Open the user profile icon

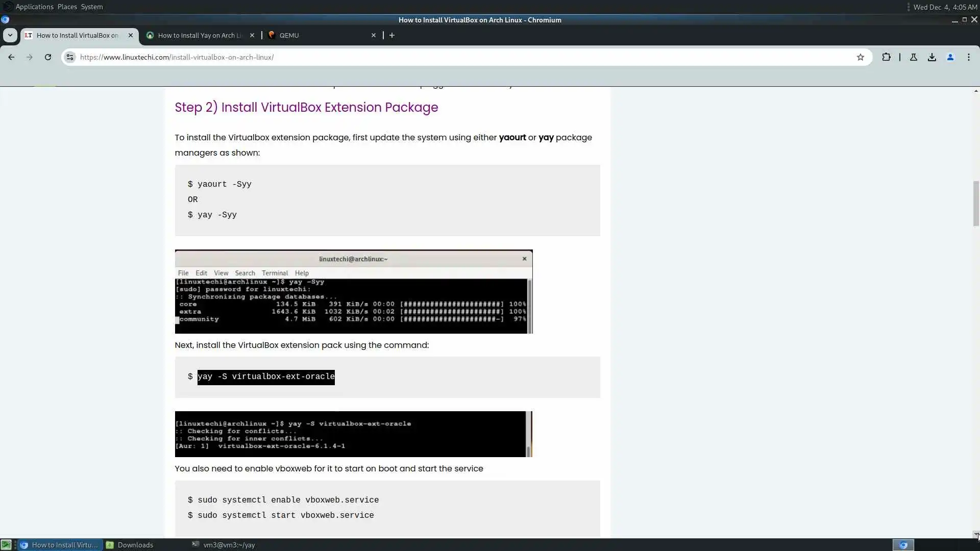[x=950, y=57]
